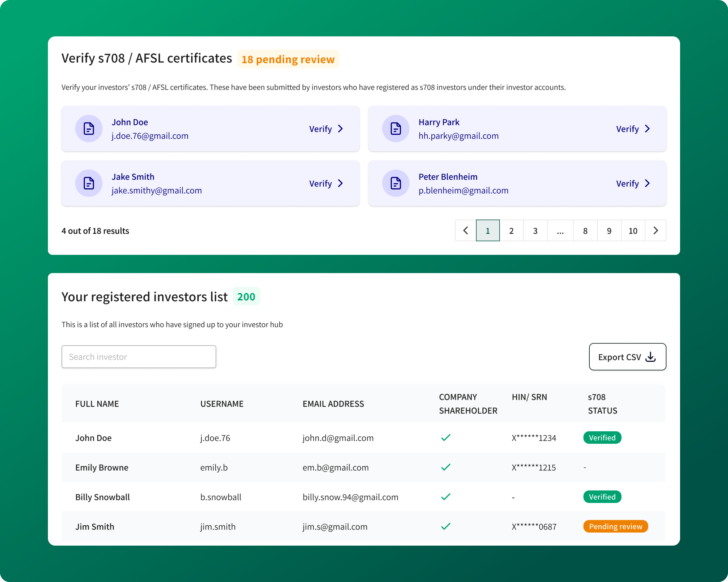
Task: Click the 18 pending review badge
Action: (288, 59)
